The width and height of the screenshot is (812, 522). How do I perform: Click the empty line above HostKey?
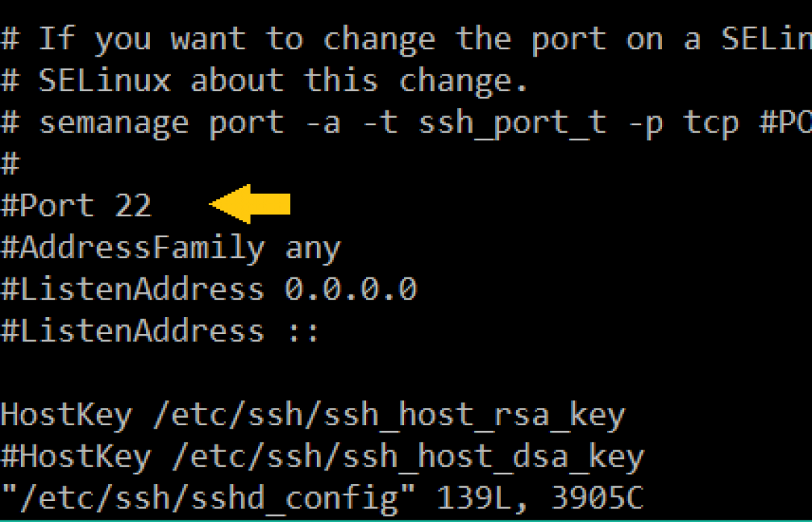point(224,373)
